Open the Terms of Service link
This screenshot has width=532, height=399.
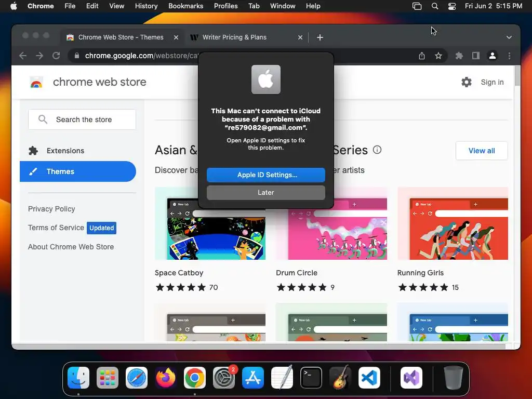coord(56,228)
